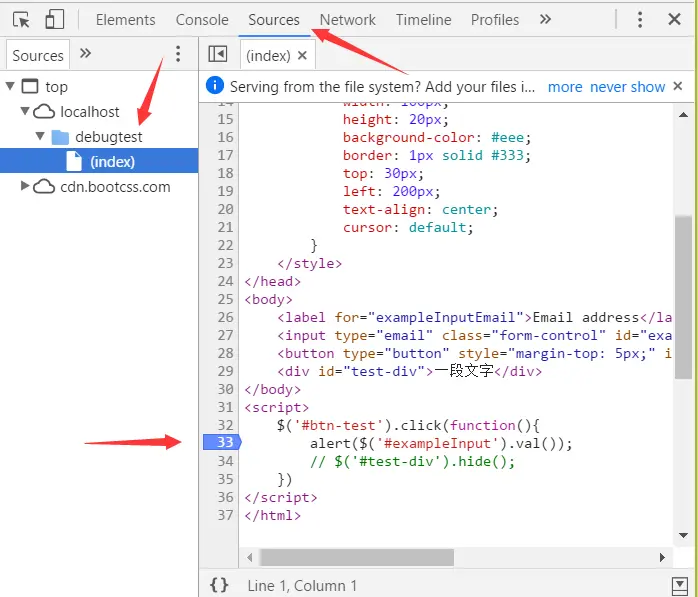Show more navigator tabs chevron
This screenshot has width=698, height=597.
click(85, 53)
